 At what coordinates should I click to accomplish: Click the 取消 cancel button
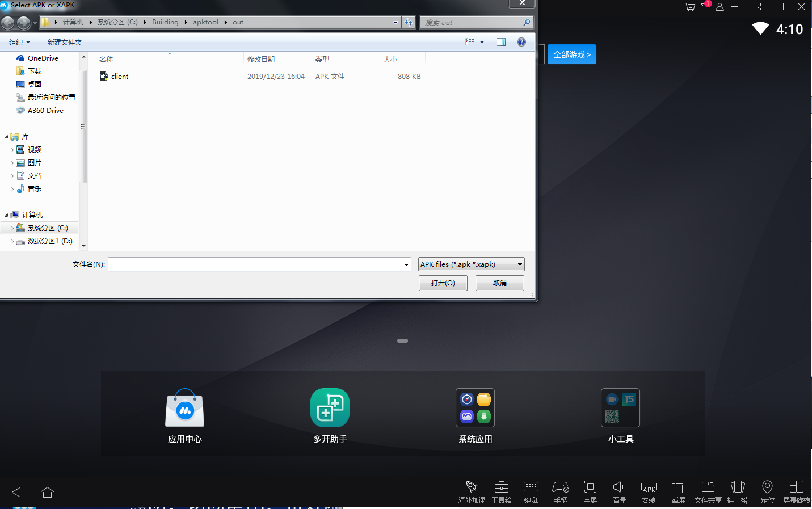pyautogui.click(x=500, y=283)
